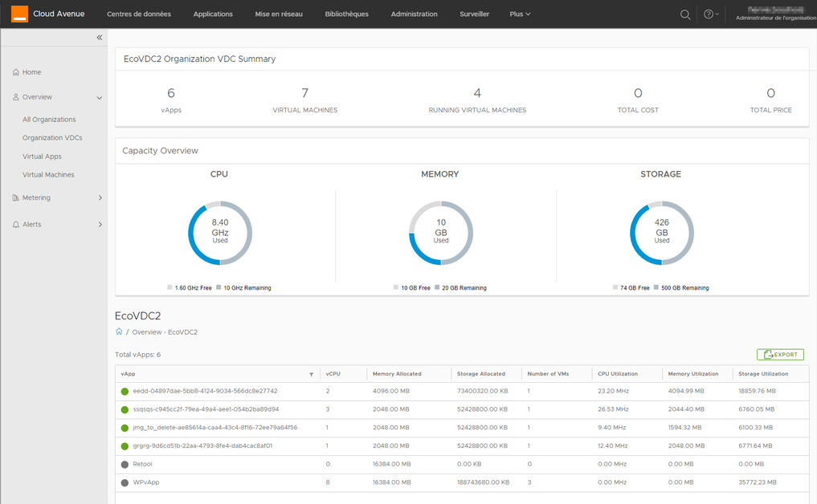
Task: Click CPU 1.60 GHz Free legend swatch
Action: pyautogui.click(x=170, y=287)
